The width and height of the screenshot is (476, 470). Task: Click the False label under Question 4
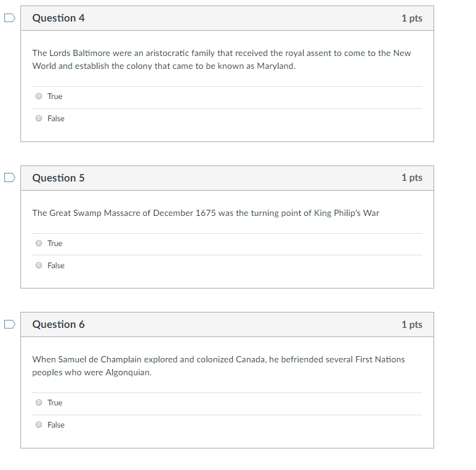pyautogui.click(x=56, y=119)
